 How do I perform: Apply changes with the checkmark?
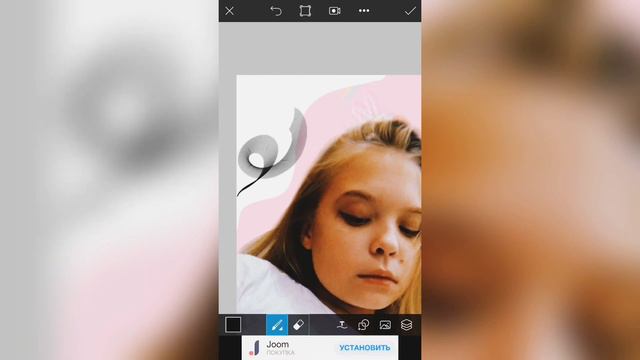pos(410,11)
